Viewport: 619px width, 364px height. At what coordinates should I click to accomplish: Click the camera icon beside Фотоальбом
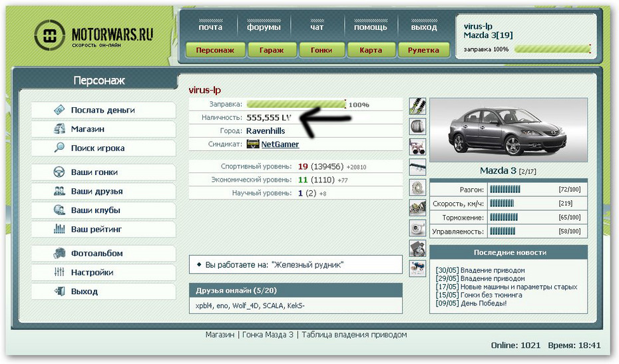(59, 253)
